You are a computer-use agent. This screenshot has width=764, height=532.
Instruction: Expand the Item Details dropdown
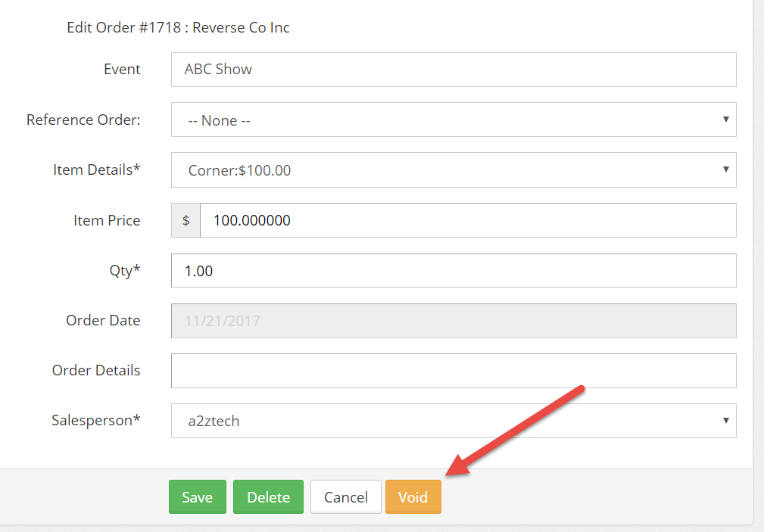click(453, 170)
